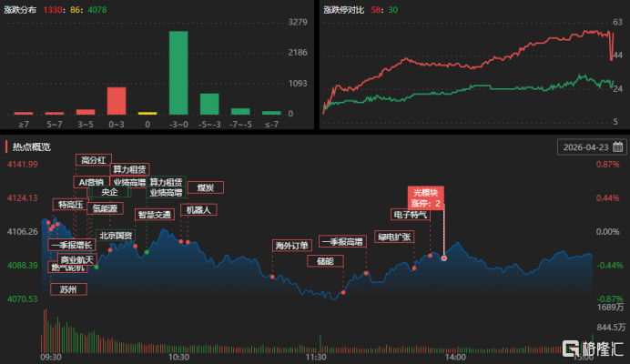
Task: Click the 电子特气 hotspot label
Action: (410, 216)
